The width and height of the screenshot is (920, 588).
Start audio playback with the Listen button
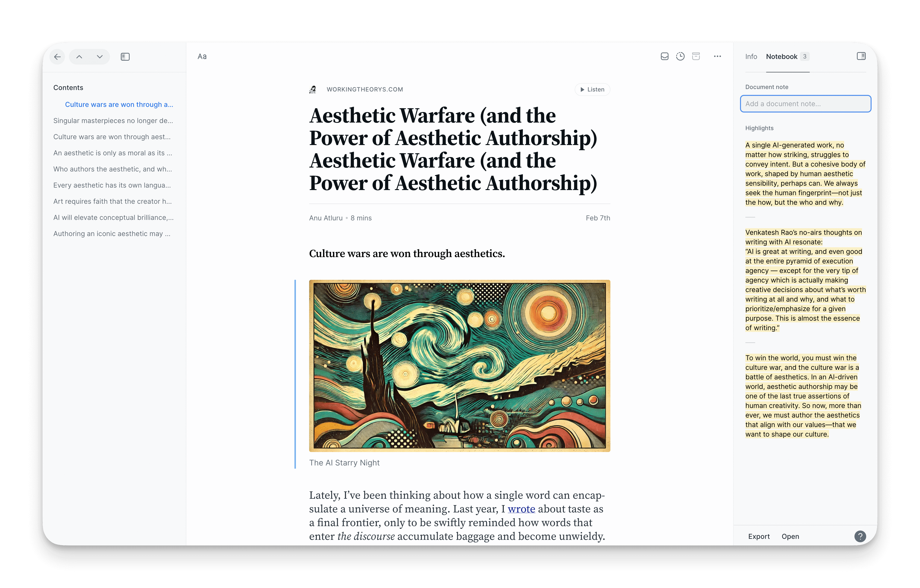(592, 89)
